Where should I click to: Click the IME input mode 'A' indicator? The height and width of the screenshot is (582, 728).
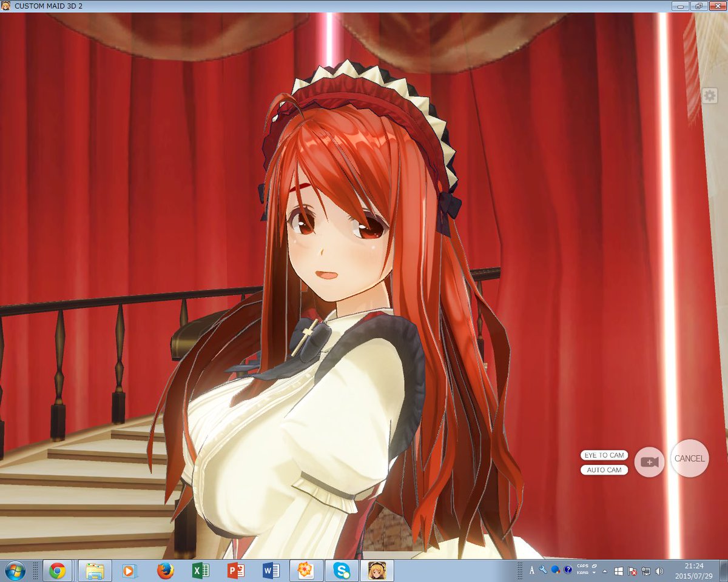(x=532, y=570)
